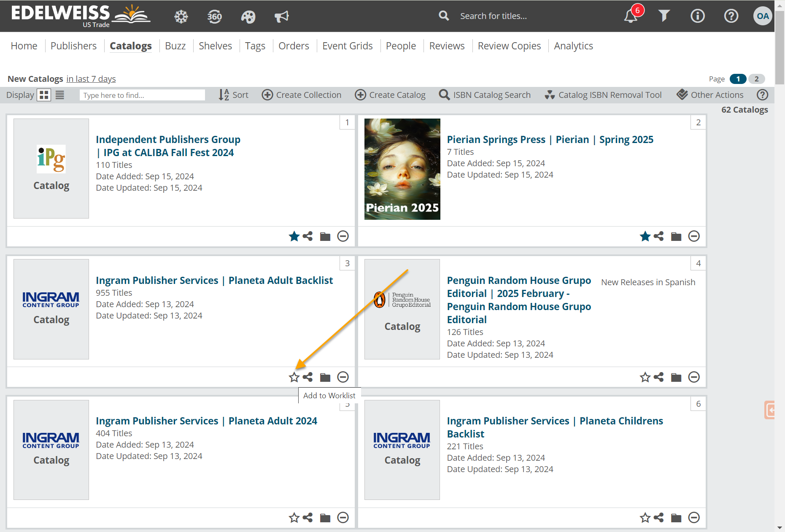Share the Planeta Adult Backlist catalog
This screenshot has width=785, height=532.
(x=308, y=377)
